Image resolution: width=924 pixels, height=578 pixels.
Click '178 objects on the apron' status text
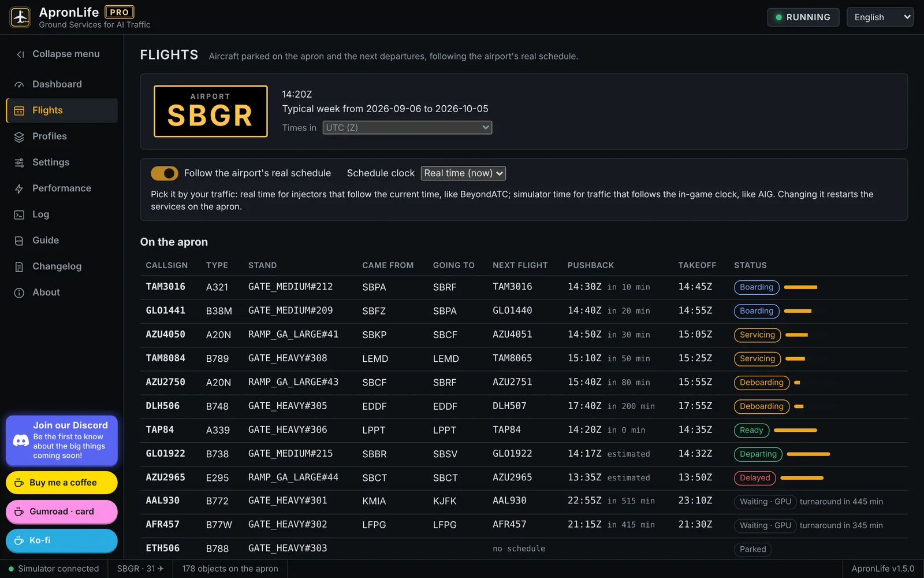point(230,569)
